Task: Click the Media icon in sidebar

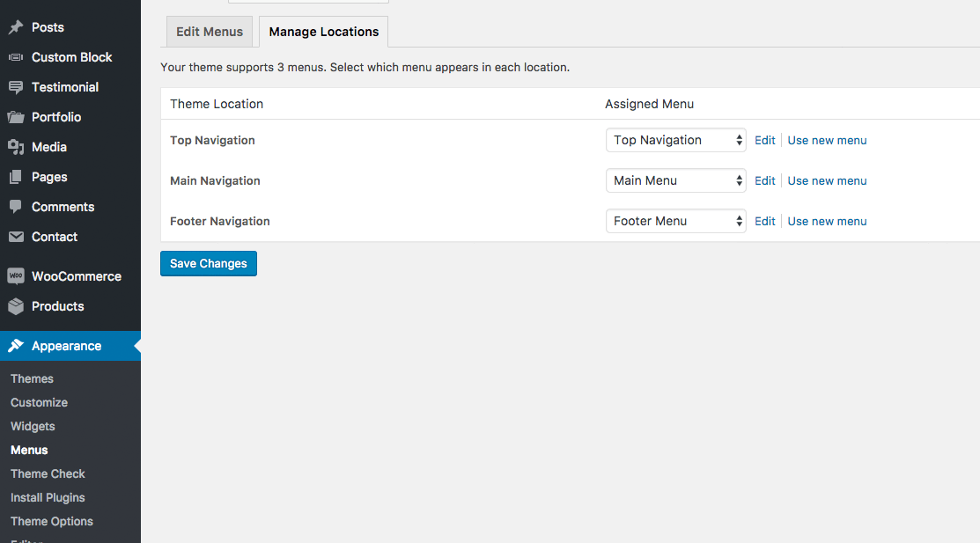Action: (x=16, y=147)
